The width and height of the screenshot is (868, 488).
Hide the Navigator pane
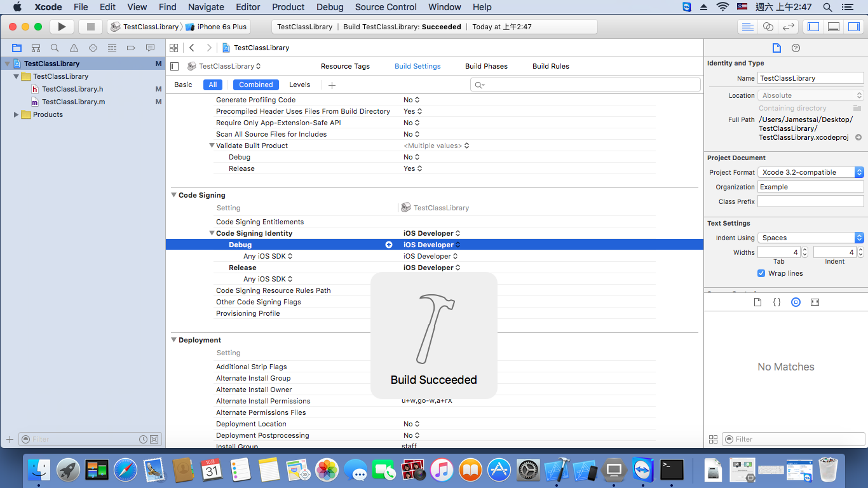tap(813, 27)
